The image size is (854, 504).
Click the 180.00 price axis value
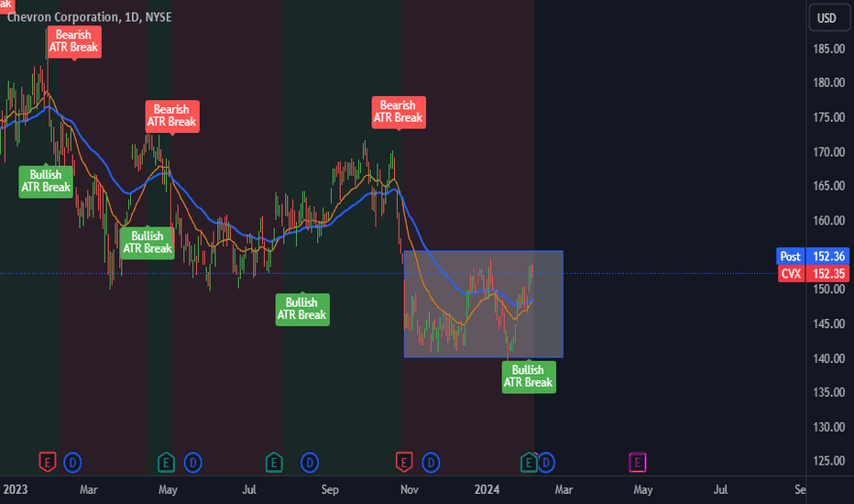829,82
